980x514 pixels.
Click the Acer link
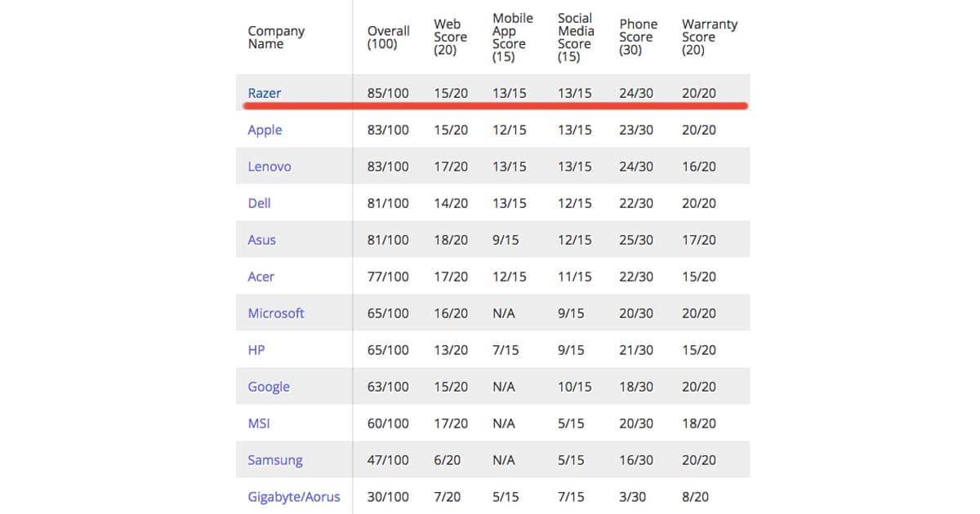[x=261, y=277]
